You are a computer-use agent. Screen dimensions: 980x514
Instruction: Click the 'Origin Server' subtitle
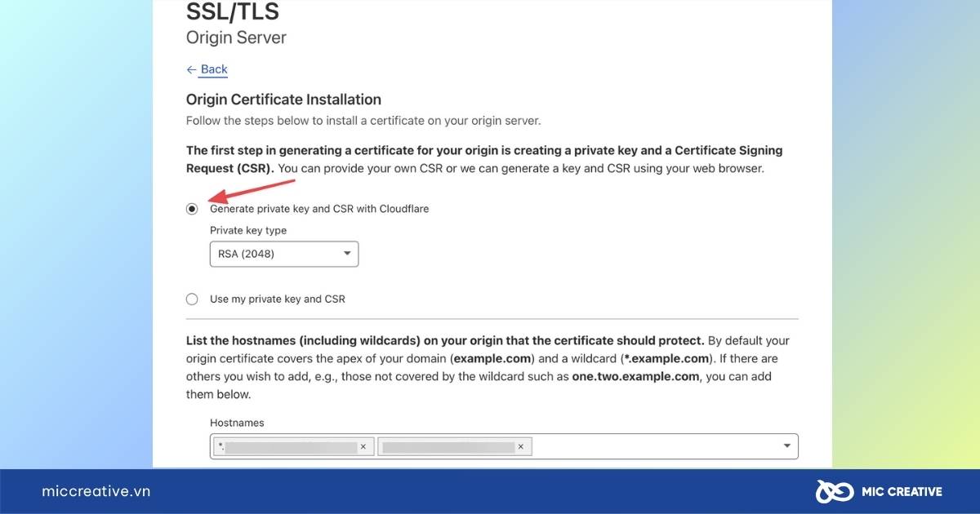(x=236, y=38)
